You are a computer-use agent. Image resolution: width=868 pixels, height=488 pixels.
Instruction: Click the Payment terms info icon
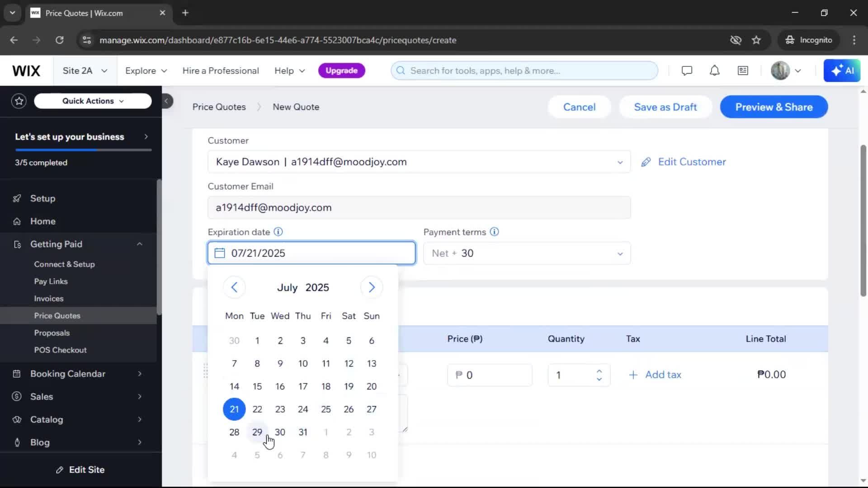(x=495, y=232)
